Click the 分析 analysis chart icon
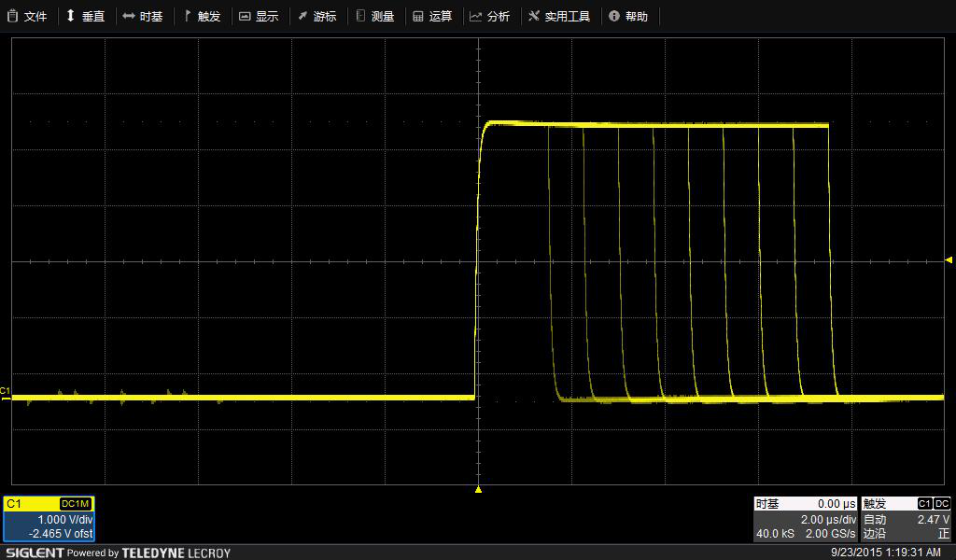The height and width of the screenshot is (560, 956). pos(475,16)
